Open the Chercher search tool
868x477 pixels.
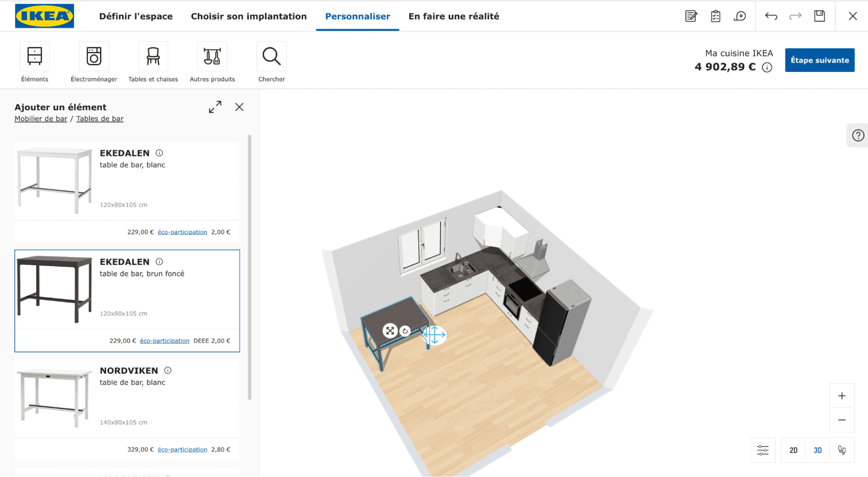pos(271,56)
